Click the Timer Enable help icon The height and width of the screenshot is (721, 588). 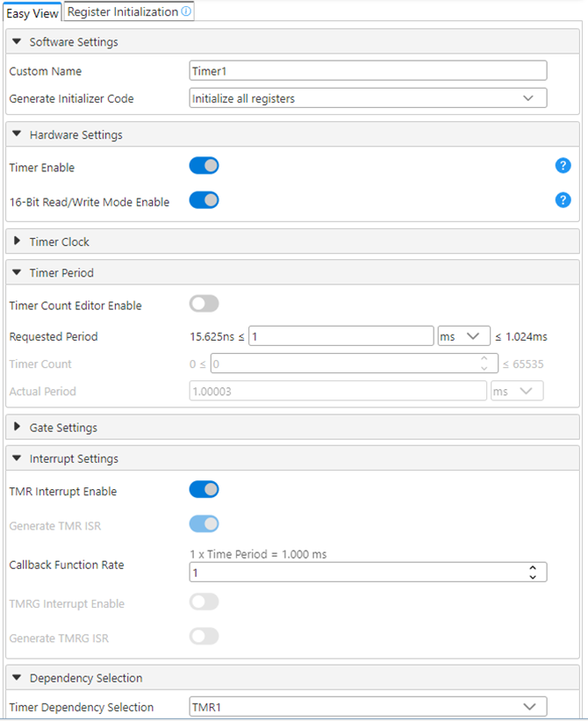click(x=563, y=166)
